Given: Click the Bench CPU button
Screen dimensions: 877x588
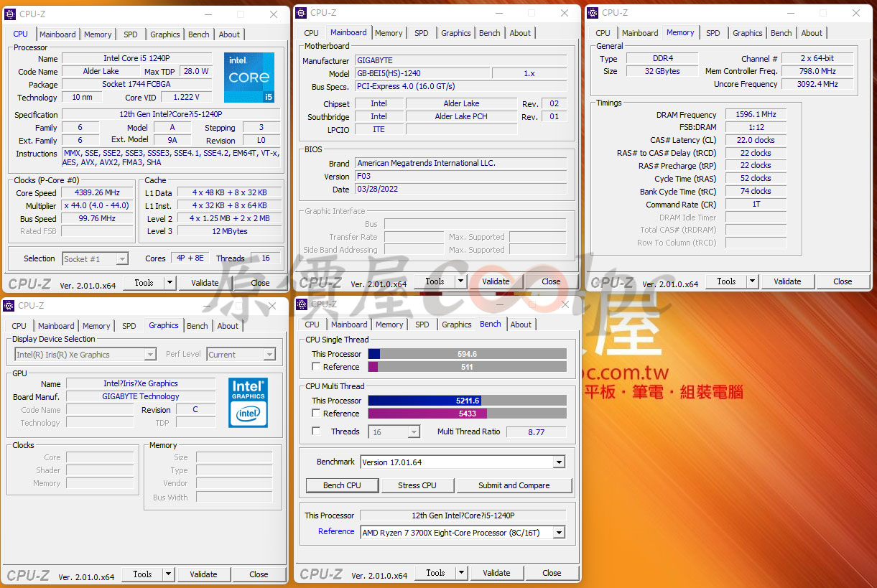Looking at the screenshot, I should [342, 485].
